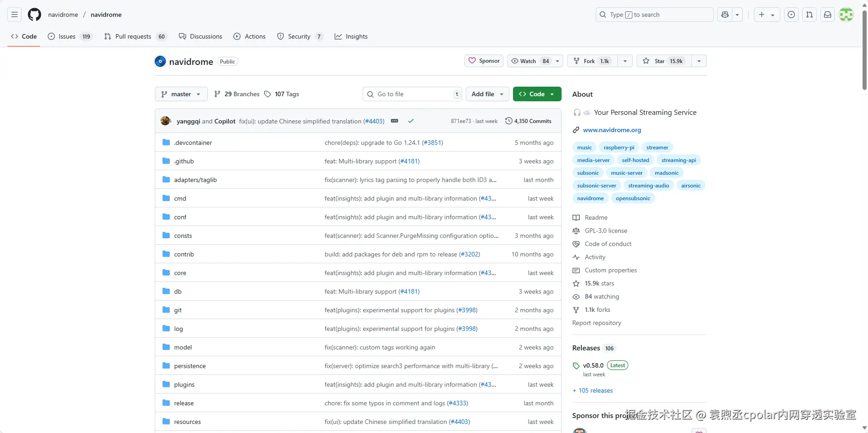The height and width of the screenshot is (433, 868).
Task: Click the Readme book icon
Action: click(576, 218)
